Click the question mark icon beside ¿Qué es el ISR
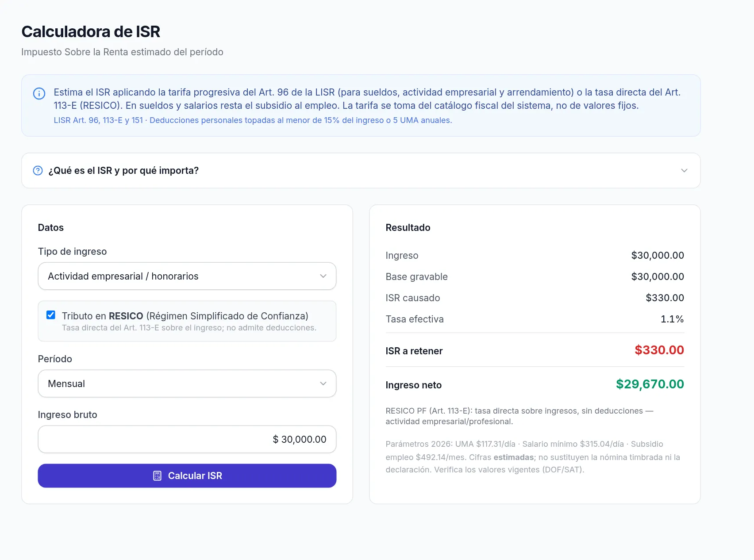This screenshot has width=754, height=560. (38, 170)
